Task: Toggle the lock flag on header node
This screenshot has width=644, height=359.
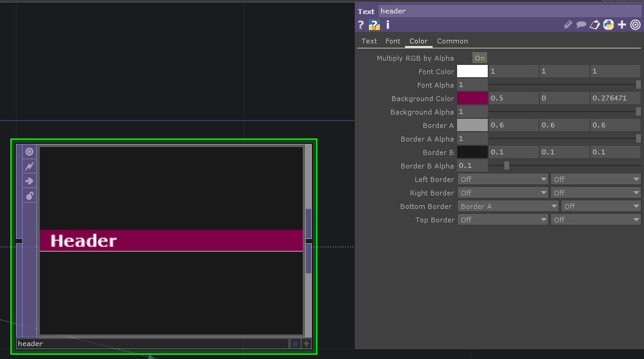Action: coord(29,196)
